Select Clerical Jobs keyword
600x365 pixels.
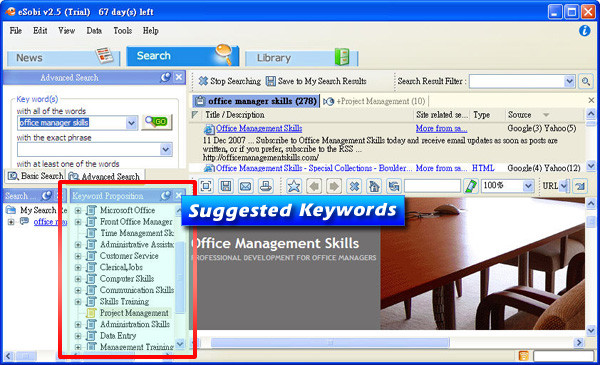click(x=121, y=267)
